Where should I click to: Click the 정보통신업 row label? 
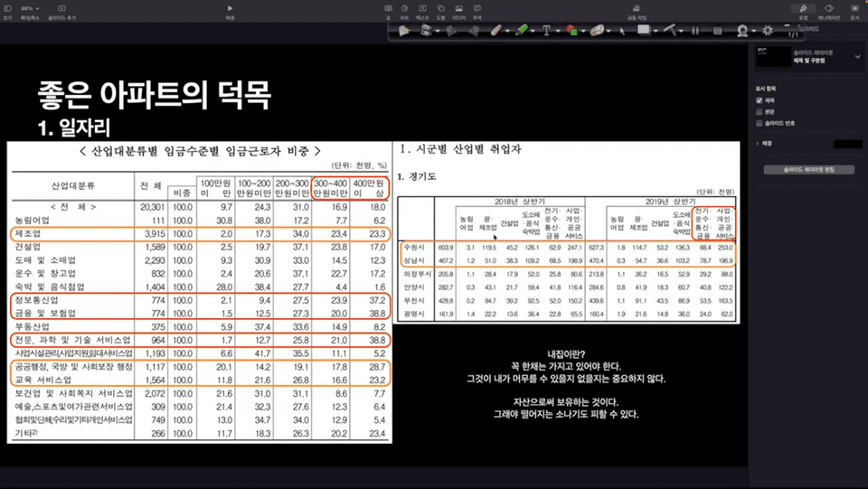(x=38, y=300)
